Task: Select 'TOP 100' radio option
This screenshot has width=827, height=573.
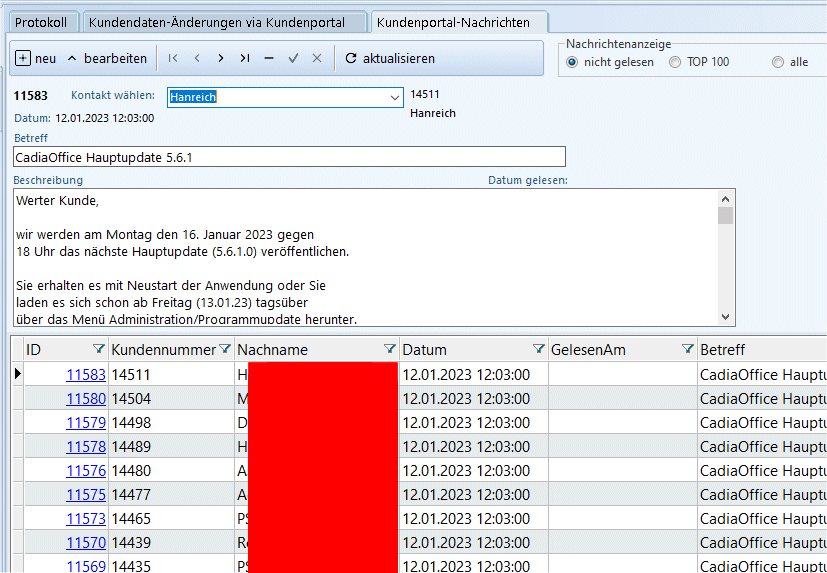Action: (675, 62)
